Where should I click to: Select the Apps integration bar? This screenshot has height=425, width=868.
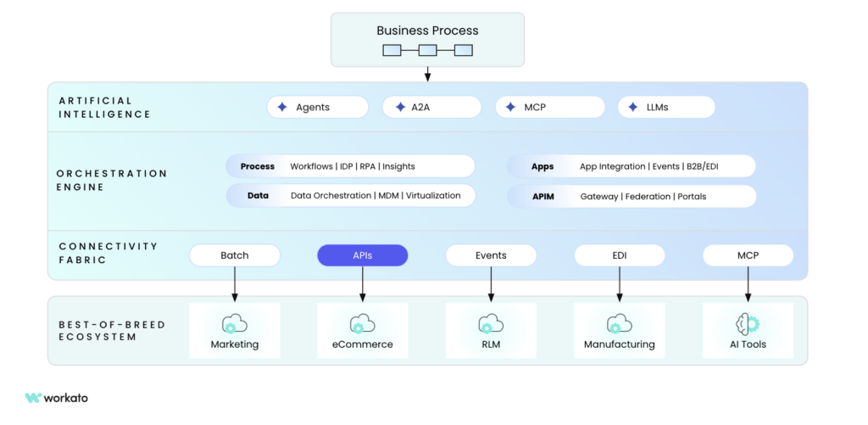coord(631,166)
